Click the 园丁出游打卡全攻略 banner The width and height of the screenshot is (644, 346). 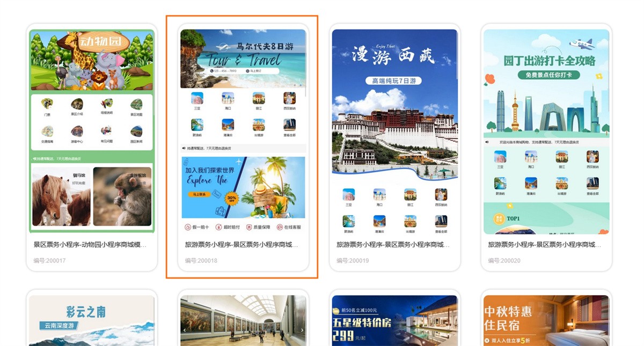tap(546, 83)
